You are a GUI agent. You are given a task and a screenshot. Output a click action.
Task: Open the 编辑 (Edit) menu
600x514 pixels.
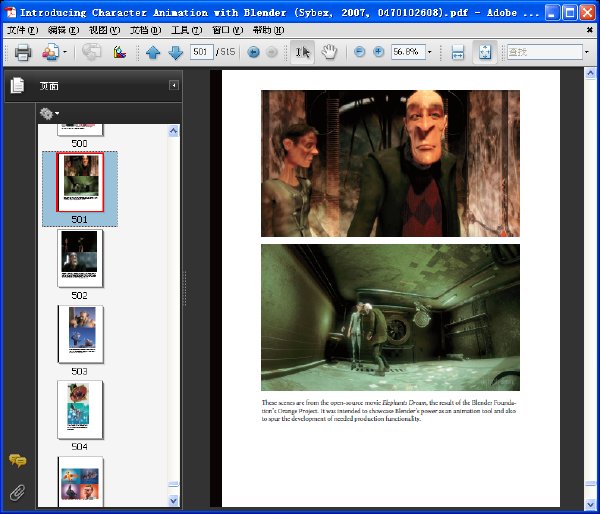point(63,30)
